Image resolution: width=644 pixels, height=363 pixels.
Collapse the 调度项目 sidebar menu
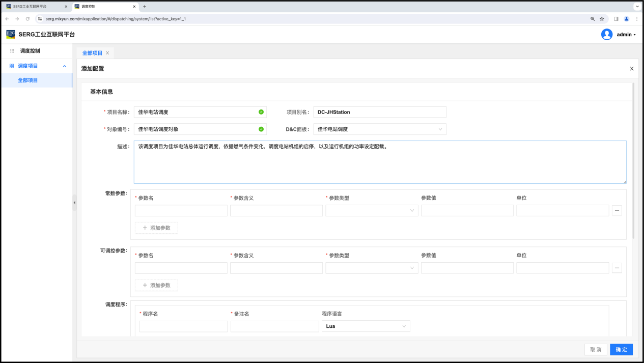pyautogui.click(x=64, y=66)
